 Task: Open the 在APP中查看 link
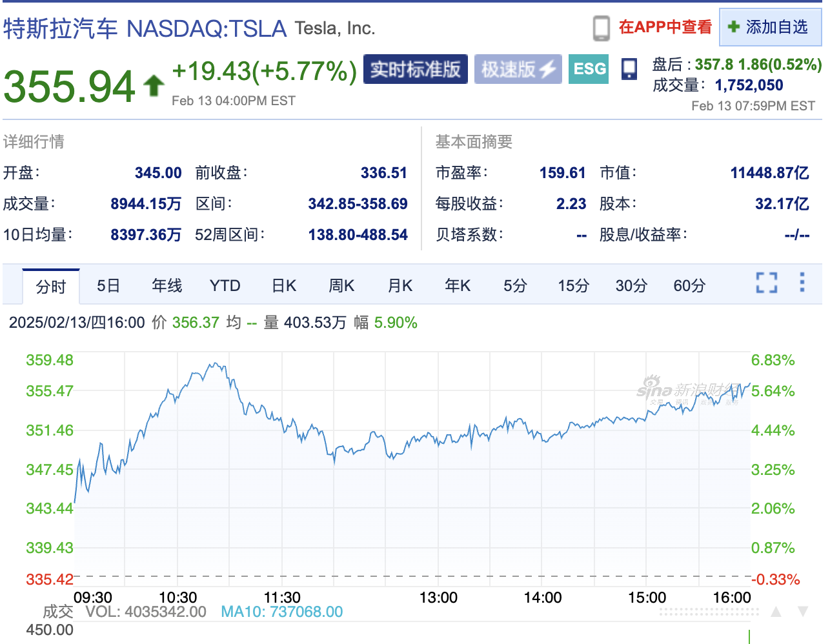[x=665, y=27]
